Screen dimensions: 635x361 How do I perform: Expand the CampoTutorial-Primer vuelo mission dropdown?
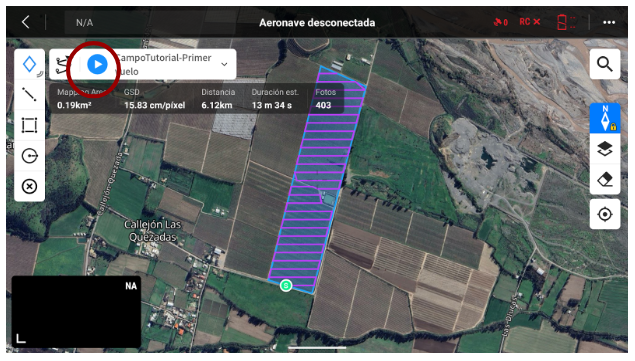[x=224, y=64]
